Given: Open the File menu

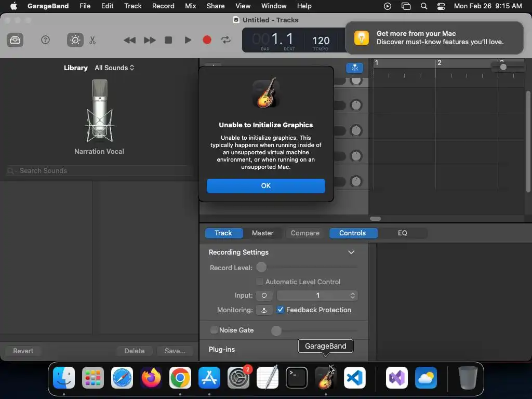Looking at the screenshot, I should point(85,6).
